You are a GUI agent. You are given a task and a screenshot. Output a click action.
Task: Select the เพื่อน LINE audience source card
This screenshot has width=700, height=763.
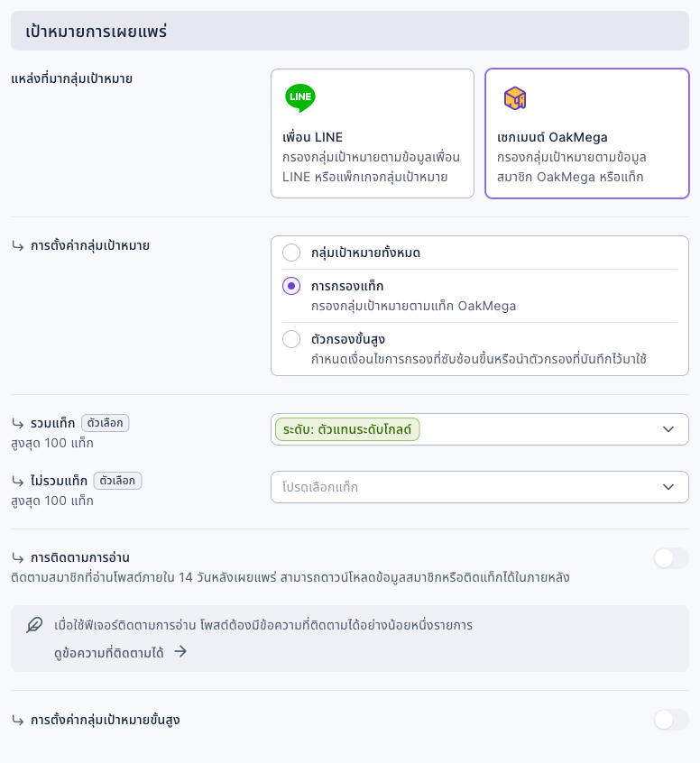pyautogui.click(x=373, y=133)
